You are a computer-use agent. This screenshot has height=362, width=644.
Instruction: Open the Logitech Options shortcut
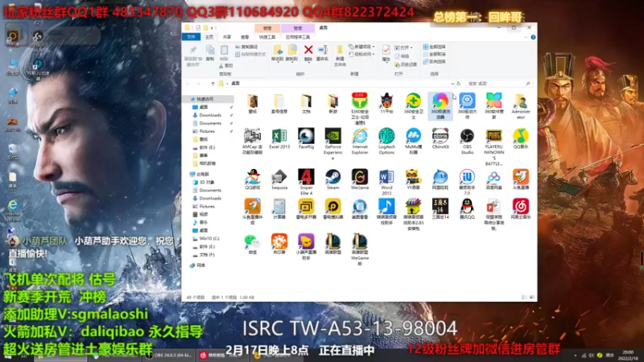(x=386, y=142)
